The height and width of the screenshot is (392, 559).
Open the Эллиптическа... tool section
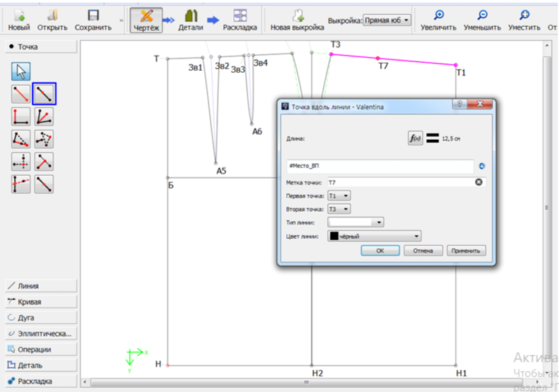coord(41,333)
